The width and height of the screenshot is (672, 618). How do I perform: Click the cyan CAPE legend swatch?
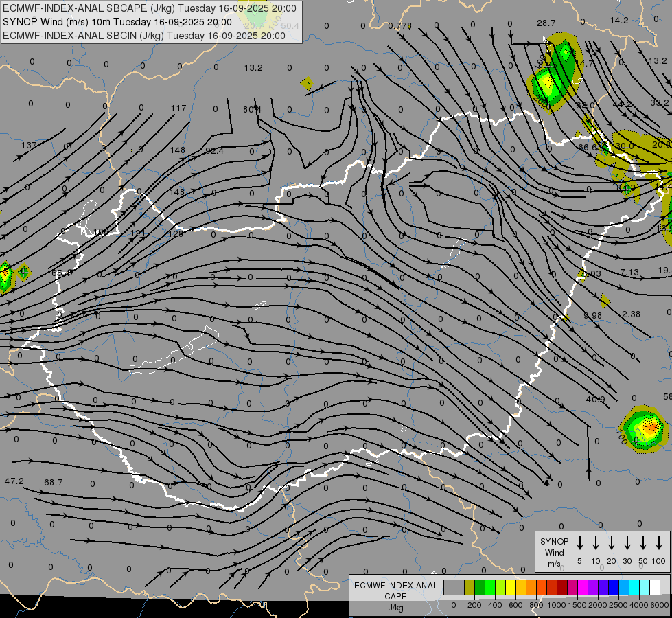[634, 587]
